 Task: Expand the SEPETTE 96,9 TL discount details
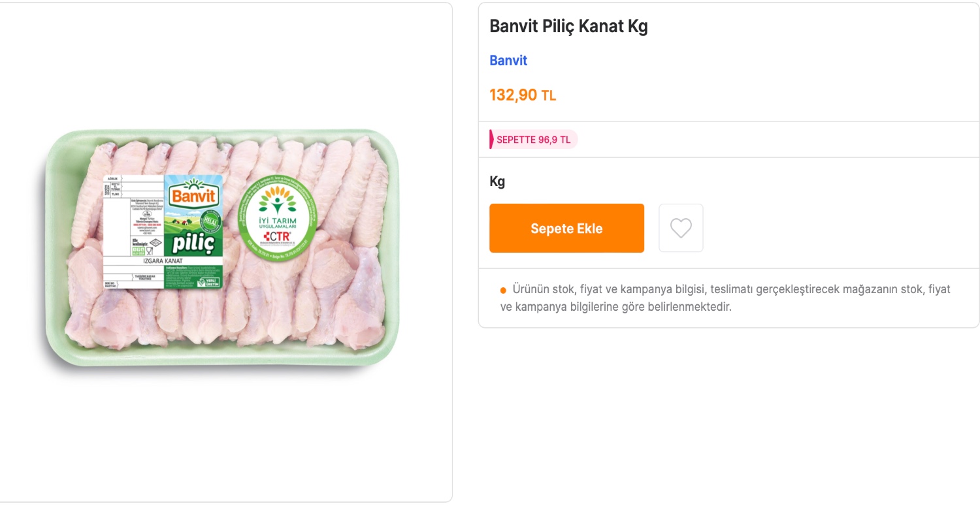(x=533, y=139)
